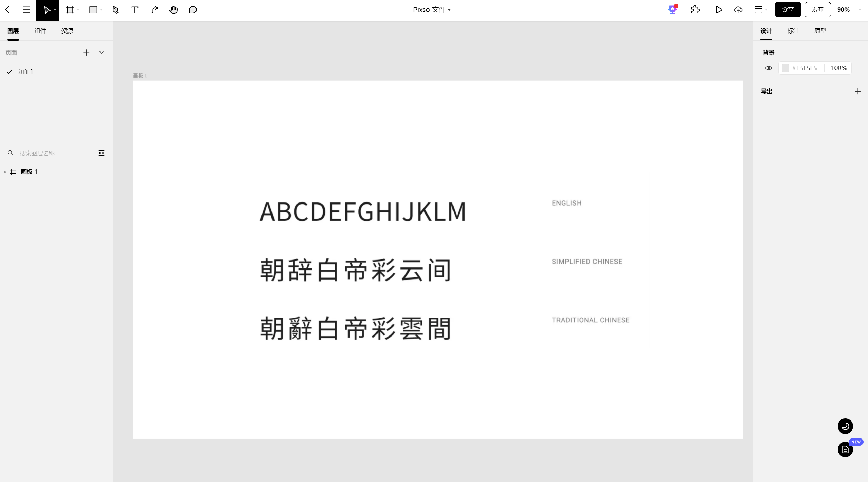The height and width of the screenshot is (482, 868).
Task: Switch to the 设计 tab
Action: click(766, 31)
